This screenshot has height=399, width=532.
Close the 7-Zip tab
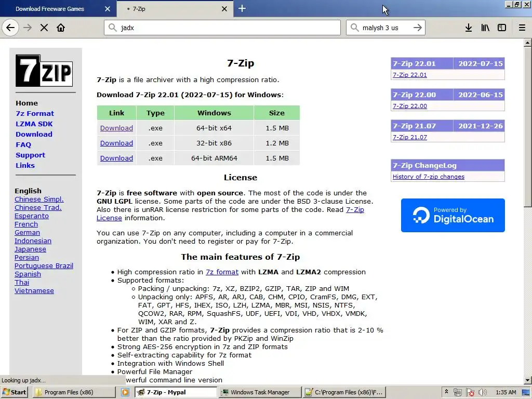tap(224, 9)
